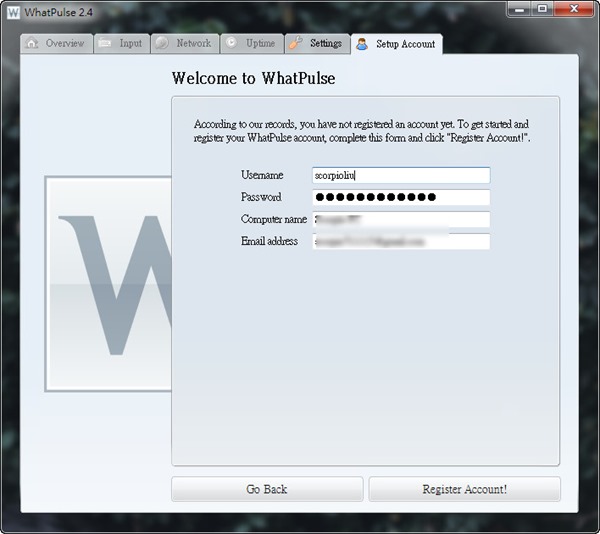Click the Username label

pyautogui.click(x=262, y=175)
